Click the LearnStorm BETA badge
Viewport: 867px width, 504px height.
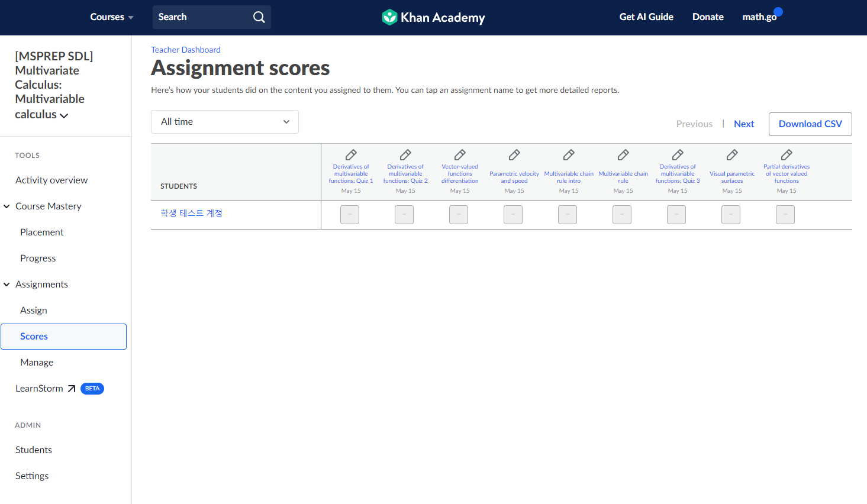(x=92, y=389)
